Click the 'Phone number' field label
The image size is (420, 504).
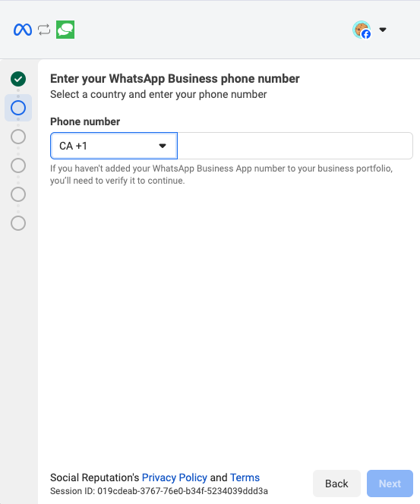(85, 121)
